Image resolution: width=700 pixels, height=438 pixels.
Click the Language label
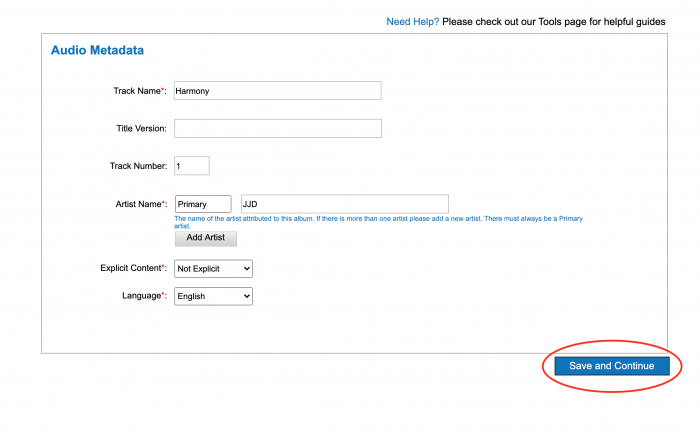[143, 296]
